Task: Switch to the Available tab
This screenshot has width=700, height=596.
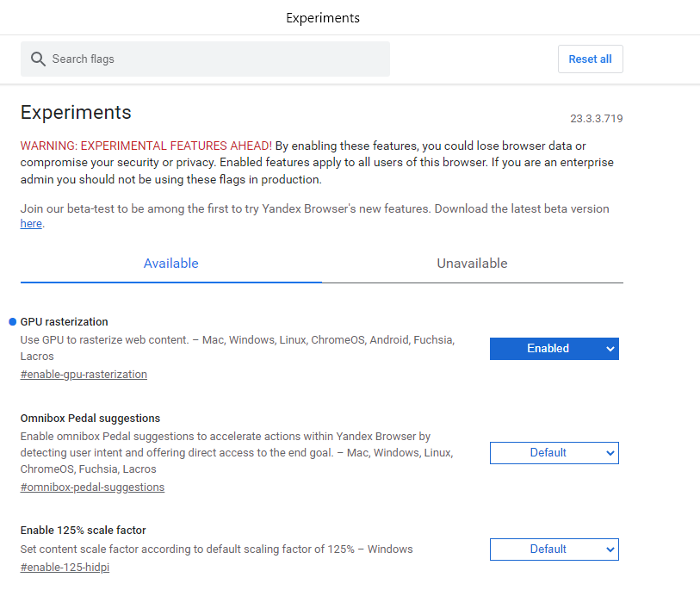Action: [171, 264]
